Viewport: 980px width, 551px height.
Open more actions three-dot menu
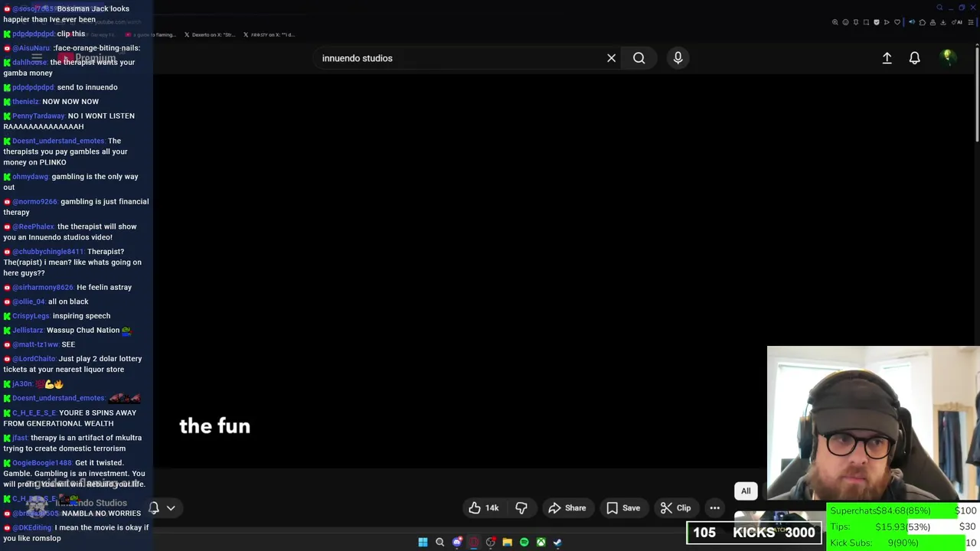714,508
